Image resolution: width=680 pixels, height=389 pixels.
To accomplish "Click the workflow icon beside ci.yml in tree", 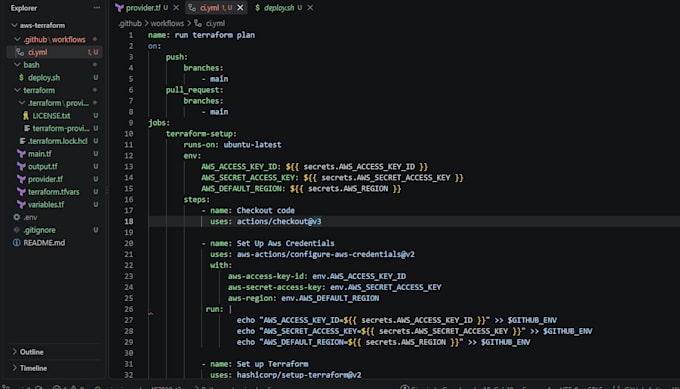I will coord(20,52).
